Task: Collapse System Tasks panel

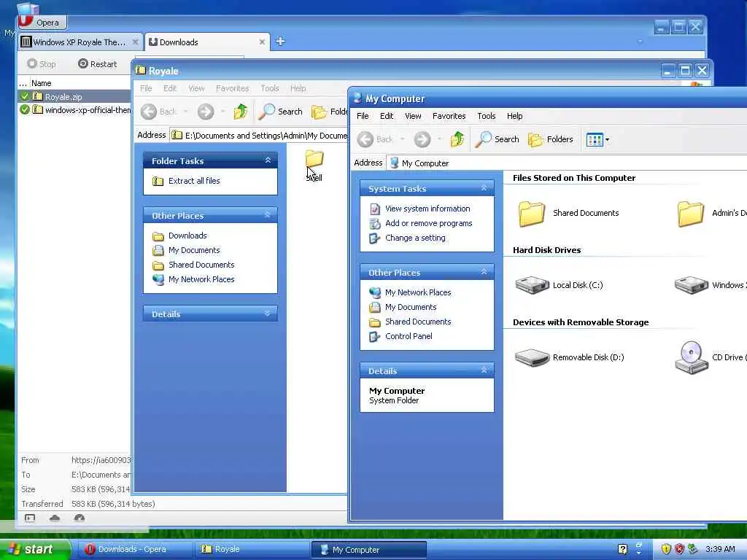Action: tap(484, 189)
